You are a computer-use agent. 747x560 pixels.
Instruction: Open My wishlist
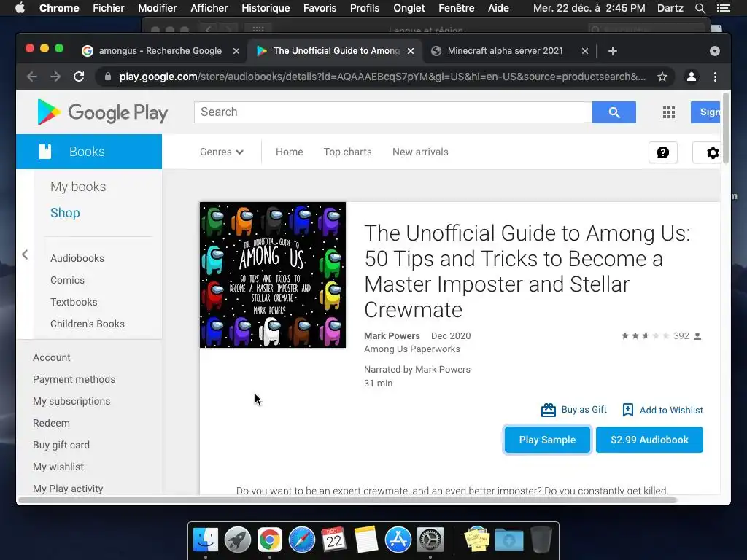tap(58, 467)
